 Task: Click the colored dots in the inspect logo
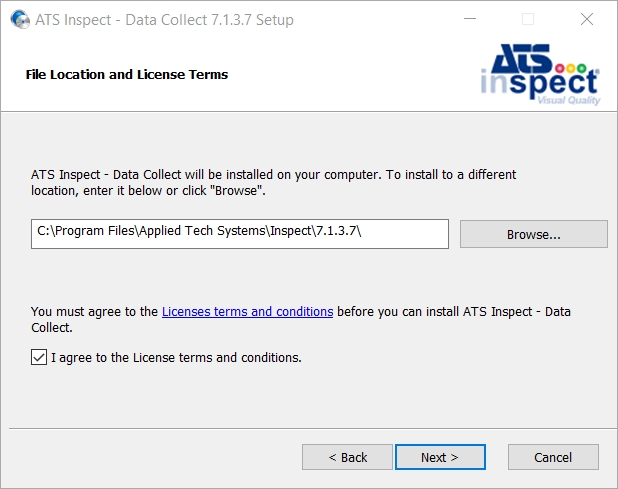tap(571, 68)
